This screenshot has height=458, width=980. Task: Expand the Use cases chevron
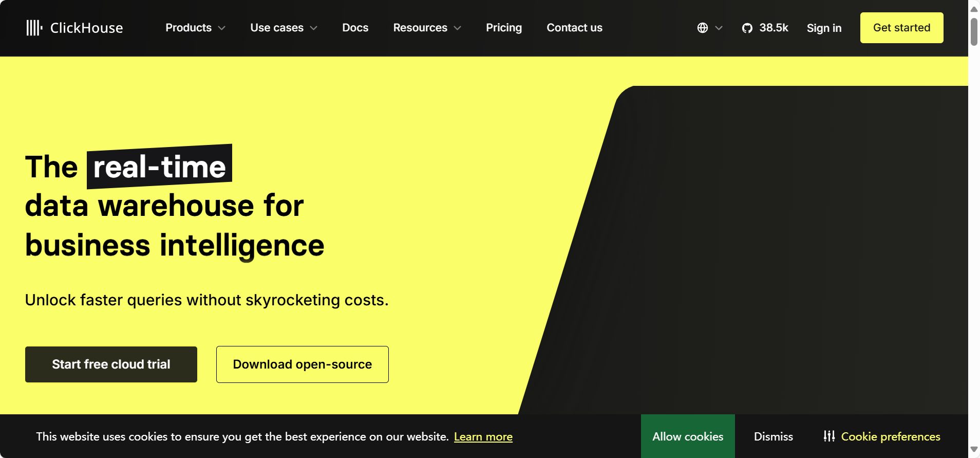314,28
